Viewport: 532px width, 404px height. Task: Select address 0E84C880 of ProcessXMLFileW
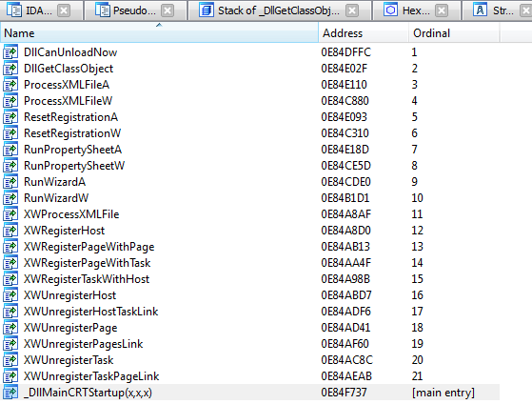(x=345, y=101)
